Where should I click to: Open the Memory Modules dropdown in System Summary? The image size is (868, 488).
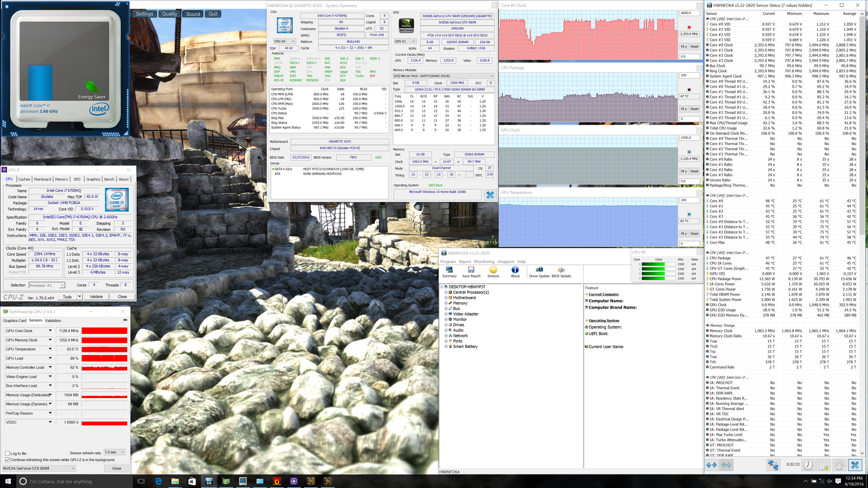(x=443, y=76)
